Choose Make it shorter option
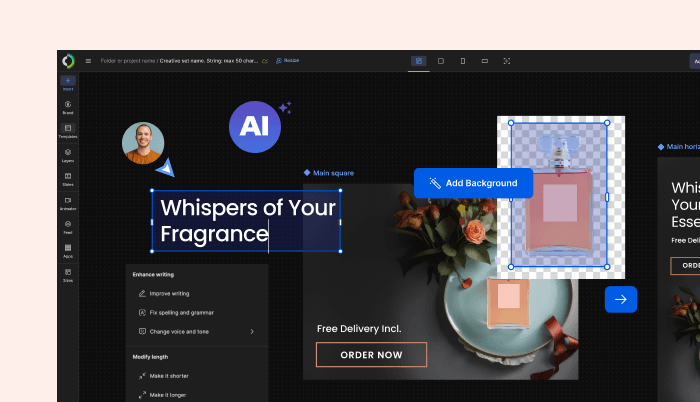This screenshot has height=402, width=700. click(x=166, y=376)
